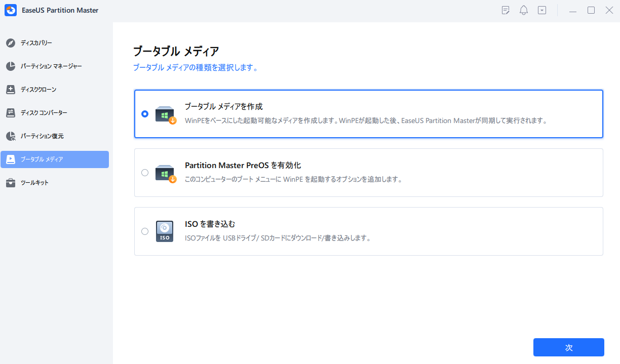Click the ディスカバリー compass icon
Image resolution: width=620 pixels, height=364 pixels.
point(11,43)
